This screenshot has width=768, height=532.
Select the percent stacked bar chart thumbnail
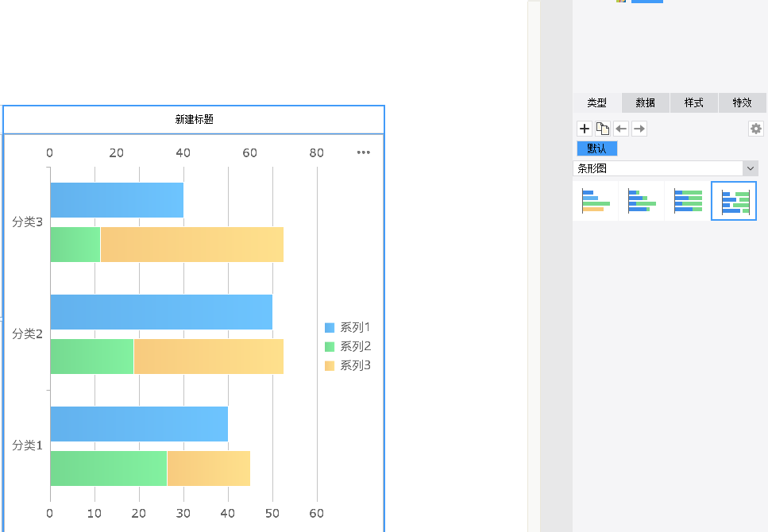(688, 201)
